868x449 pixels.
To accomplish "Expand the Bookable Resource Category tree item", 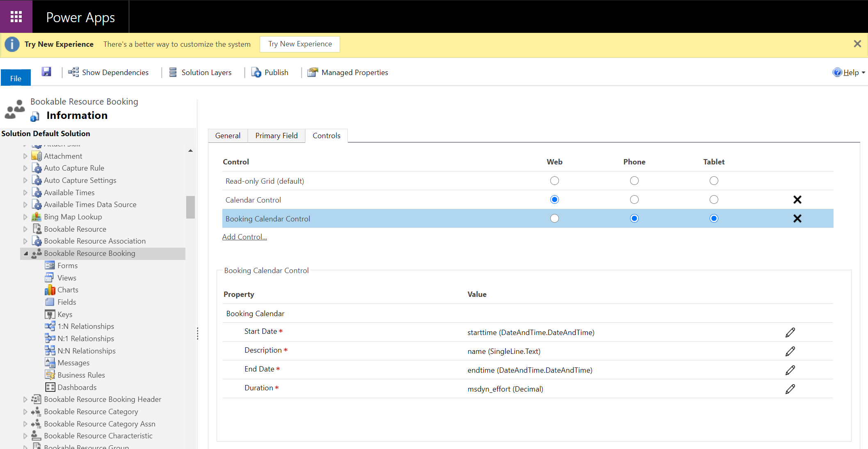I will pyautogui.click(x=23, y=411).
